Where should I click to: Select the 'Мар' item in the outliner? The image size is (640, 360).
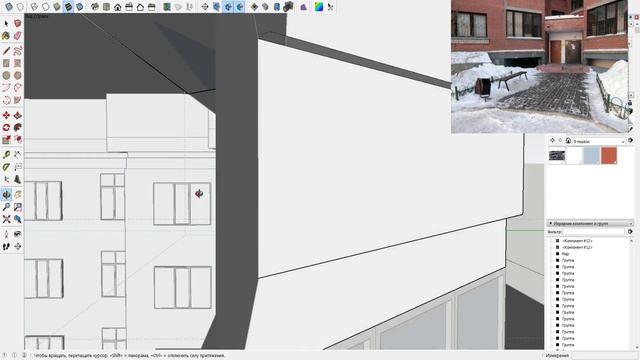coord(565,254)
